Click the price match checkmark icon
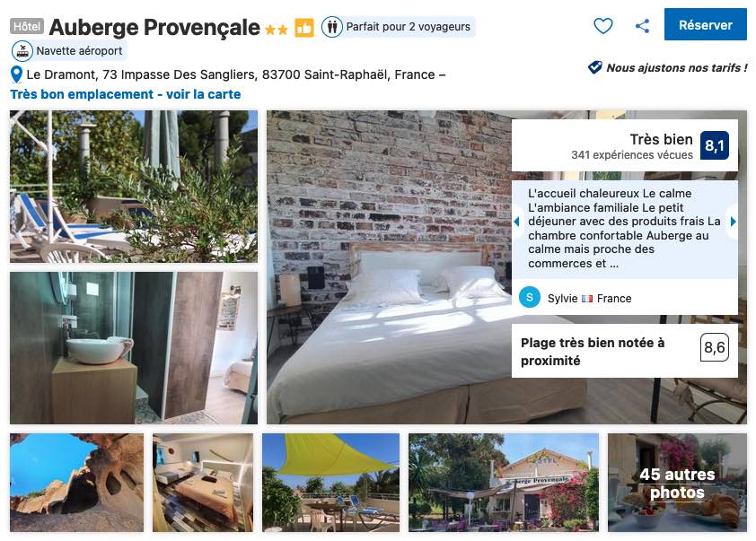Screen dimensions: 756x541 coord(595,67)
